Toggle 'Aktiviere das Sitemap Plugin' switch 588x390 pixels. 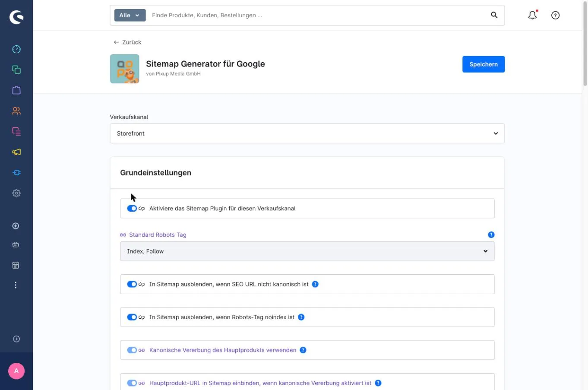pos(132,209)
